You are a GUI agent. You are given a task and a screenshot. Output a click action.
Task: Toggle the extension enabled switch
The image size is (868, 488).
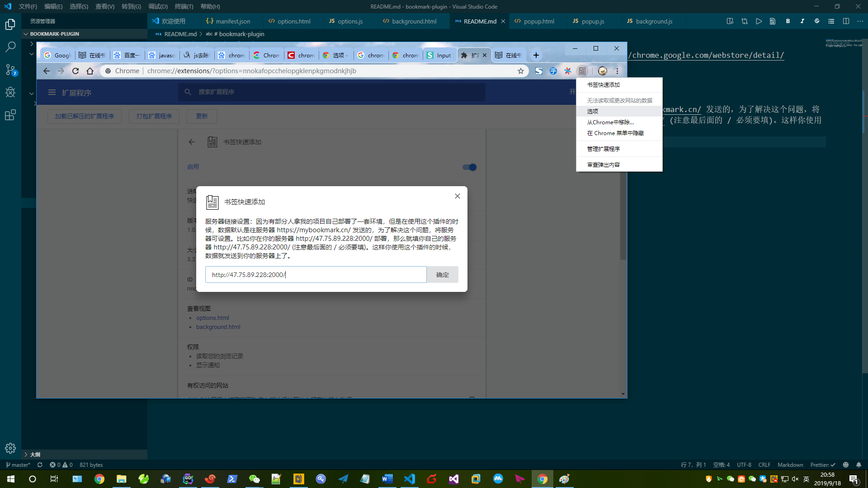click(469, 167)
